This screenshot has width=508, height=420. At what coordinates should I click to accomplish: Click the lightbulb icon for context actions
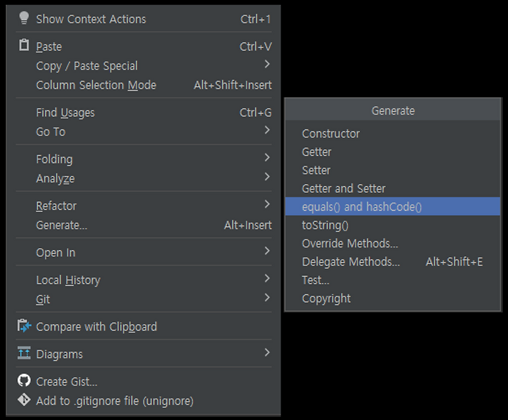click(x=24, y=18)
